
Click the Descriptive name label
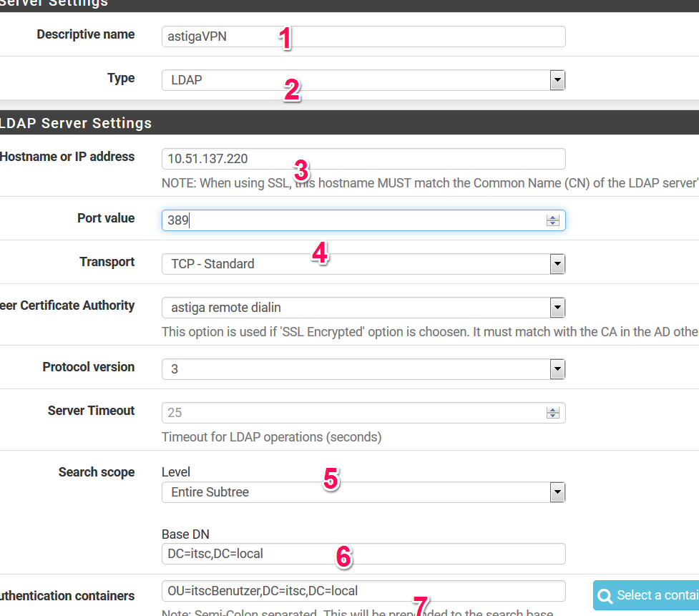(x=86, y=34)
